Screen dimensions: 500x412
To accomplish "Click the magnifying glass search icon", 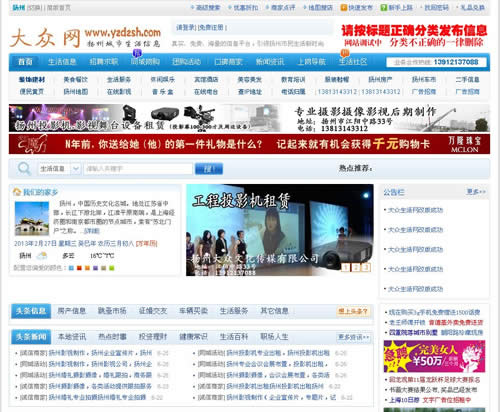I will [24, 169].
